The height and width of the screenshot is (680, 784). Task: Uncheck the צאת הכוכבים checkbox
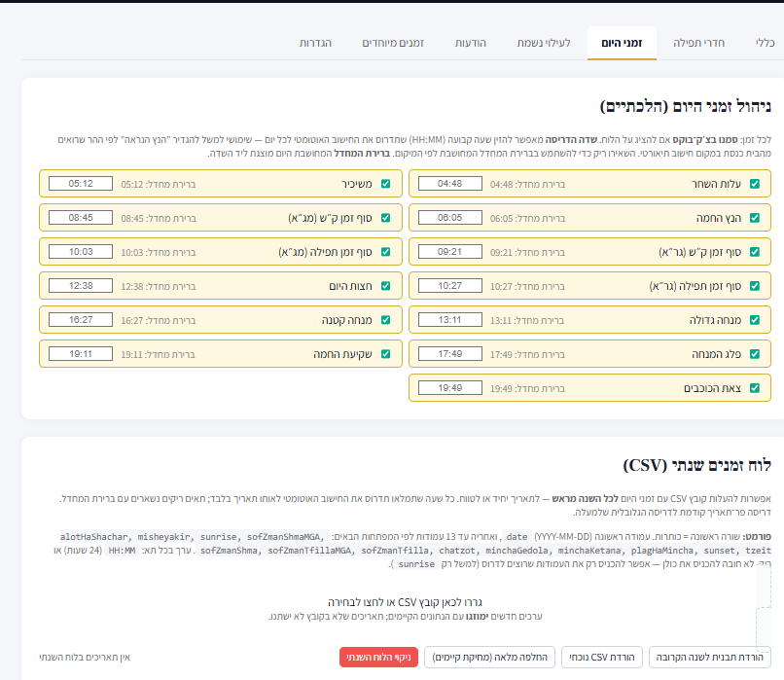click(x=755, y=388)
